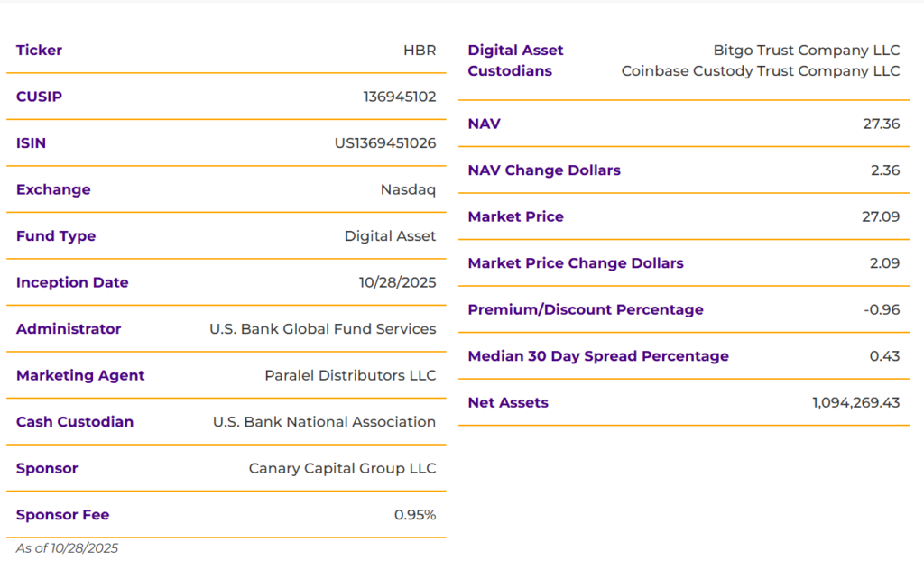
Task: Click U.S. Bank National Association custodian
Action: pos(324,422)
